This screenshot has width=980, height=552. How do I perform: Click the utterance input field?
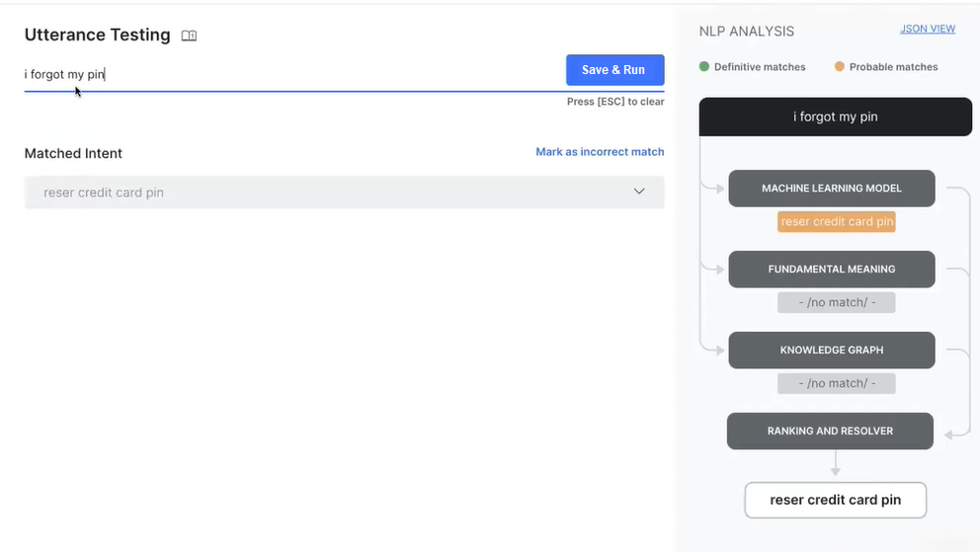[286, 74]
